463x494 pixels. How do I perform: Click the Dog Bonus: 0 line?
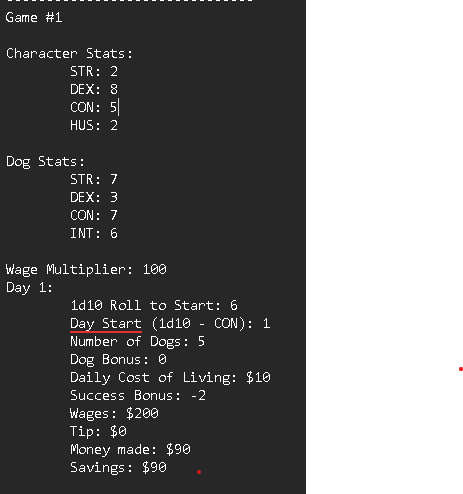tap(118, 359)
